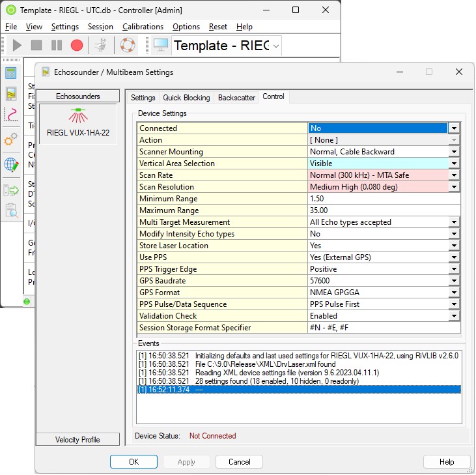Open the Calibrations menu
Screen dimensions: 476x475
click(x=143, y=27)
